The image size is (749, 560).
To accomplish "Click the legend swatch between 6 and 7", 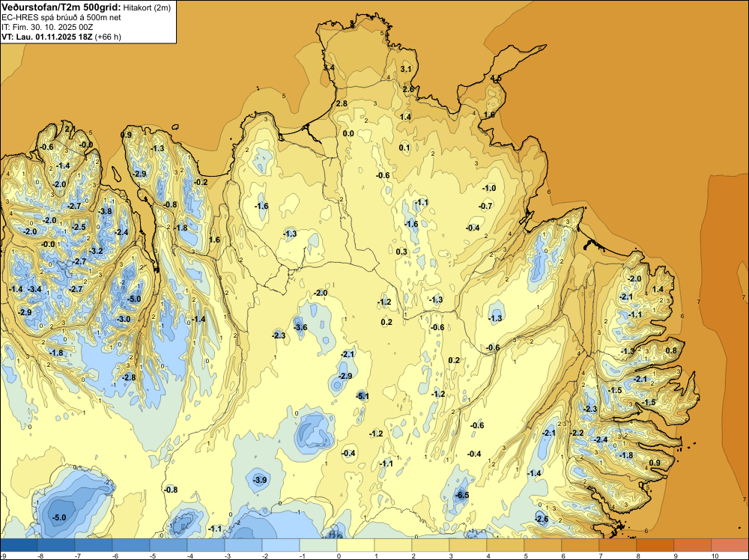I will click(x=580, y=545).
